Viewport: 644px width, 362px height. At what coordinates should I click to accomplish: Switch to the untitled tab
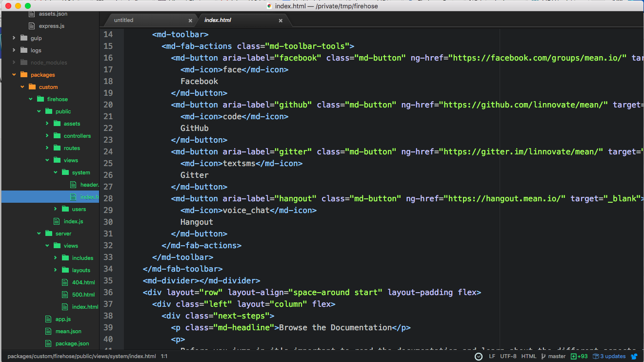[148, 20]
